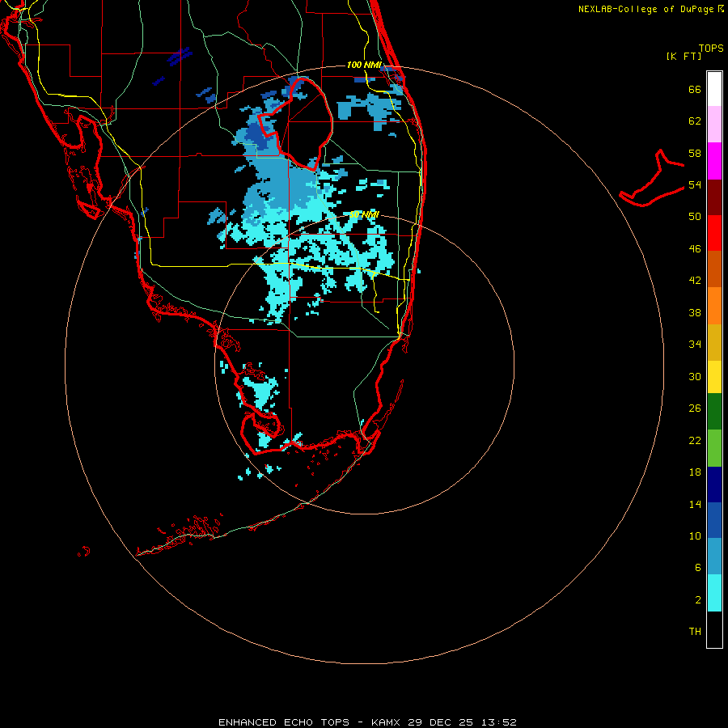The height and width of the screenshot is (728, 728).
Task: Click the 42 legend value
Action: tap(695, 280)
